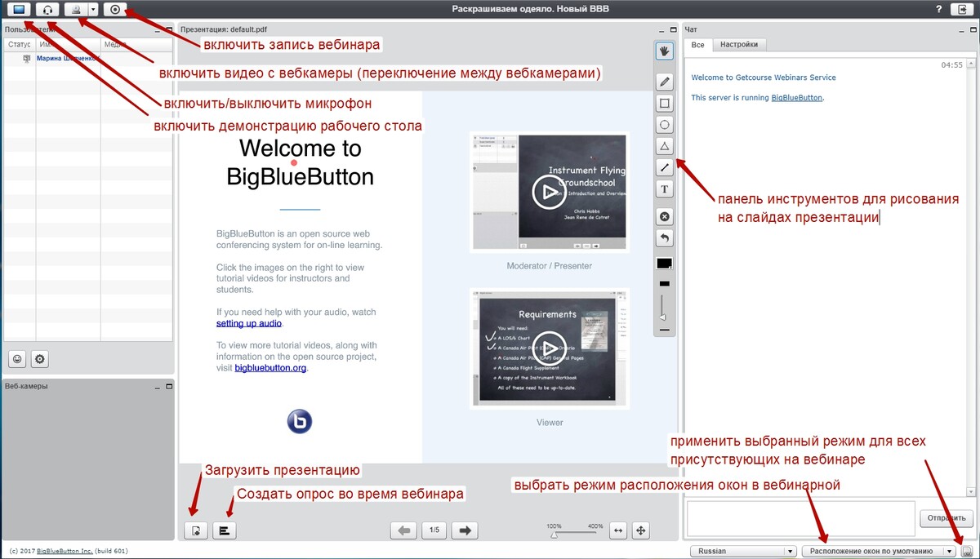Select the Text annotation tool

coord(665,189)
